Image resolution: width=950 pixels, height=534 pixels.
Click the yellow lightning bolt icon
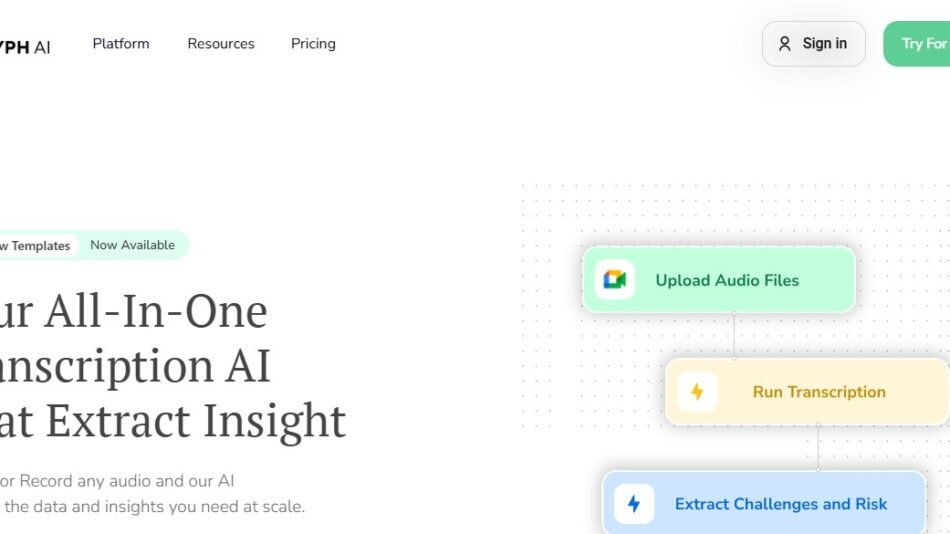coord(697,392)
